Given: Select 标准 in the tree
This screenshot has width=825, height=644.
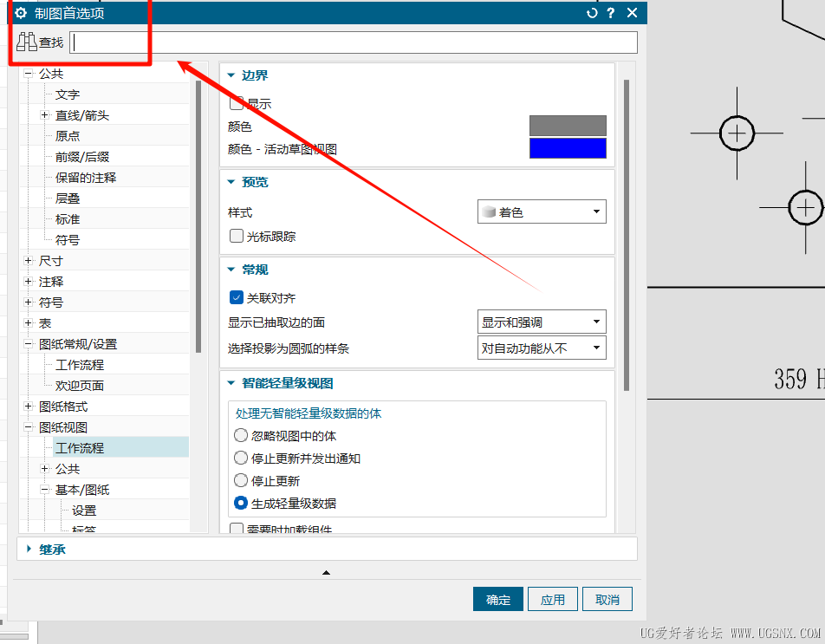Looking at the screenshot, I should click(68, 219).
